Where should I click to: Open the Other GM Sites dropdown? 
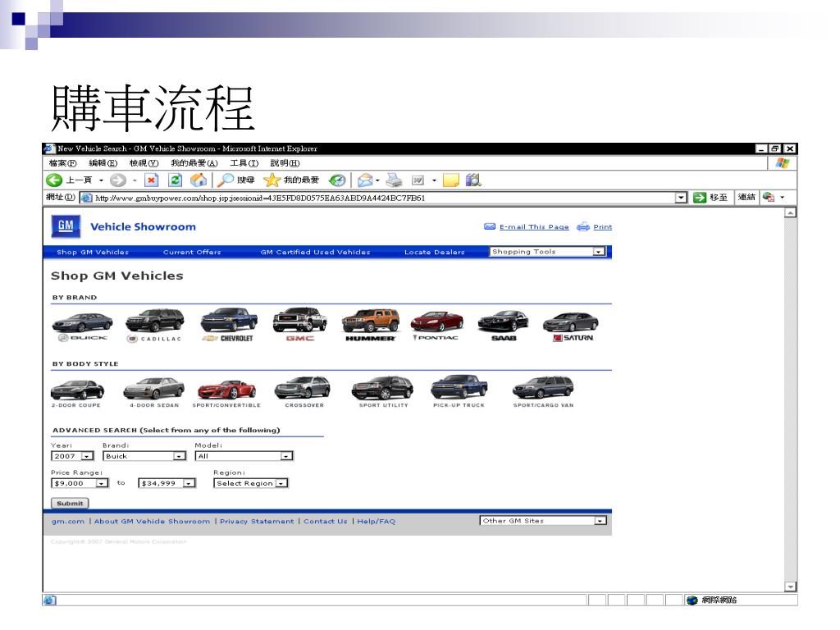point(543,521)
